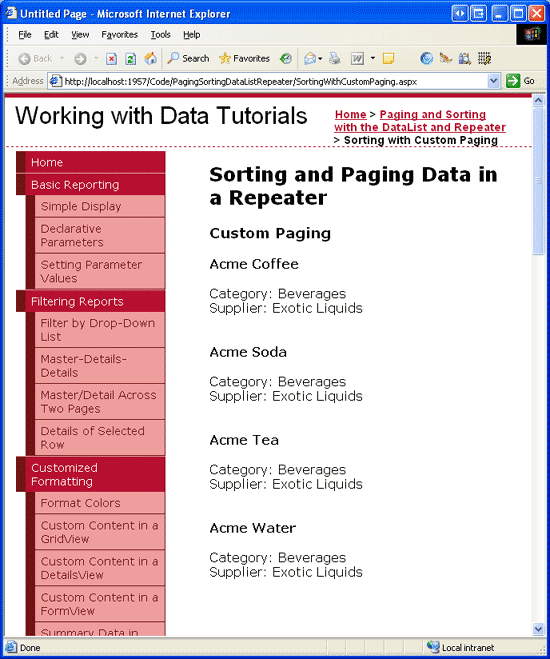Click the Local intranet zone icon
The image size is (550, 659).
(x=433, y=647)
